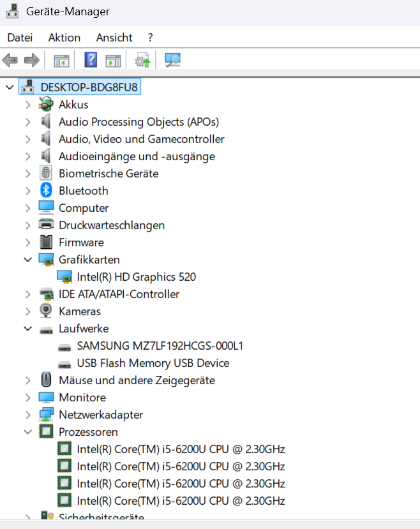Collapse the DESKTOP-BDG8FU8 root node
The image size is (420, 529).
10,87
